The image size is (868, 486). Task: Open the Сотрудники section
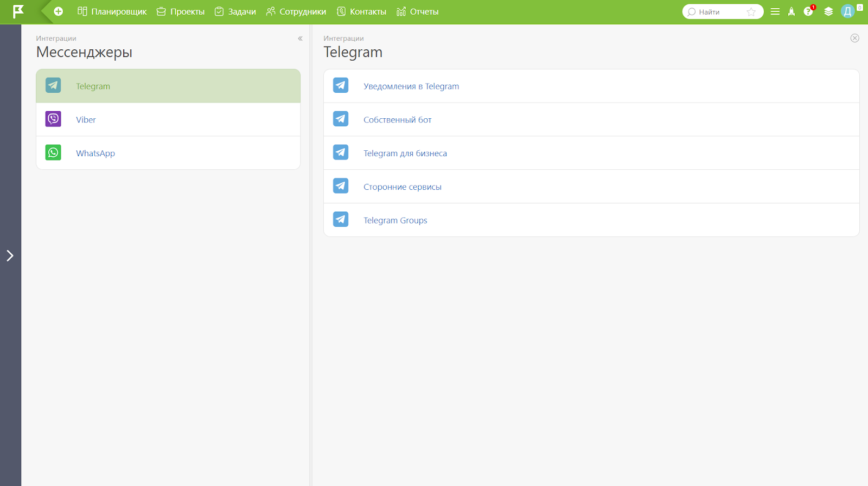point(296,11)
